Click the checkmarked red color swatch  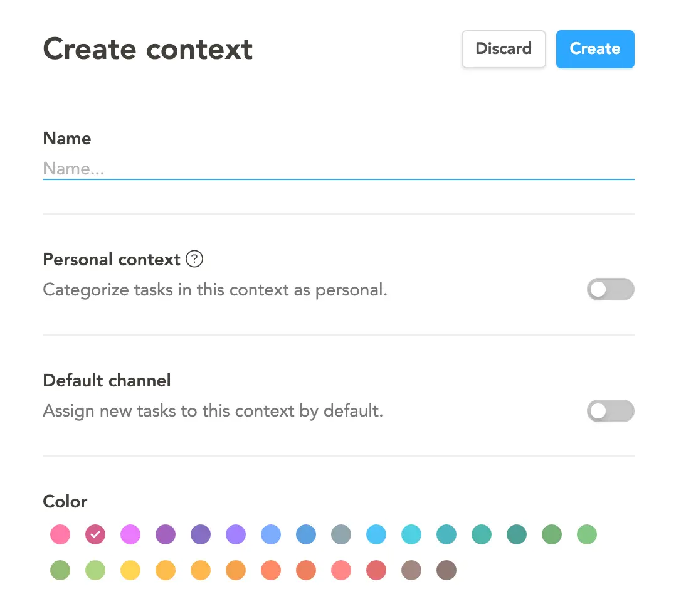tap(95, 534)
